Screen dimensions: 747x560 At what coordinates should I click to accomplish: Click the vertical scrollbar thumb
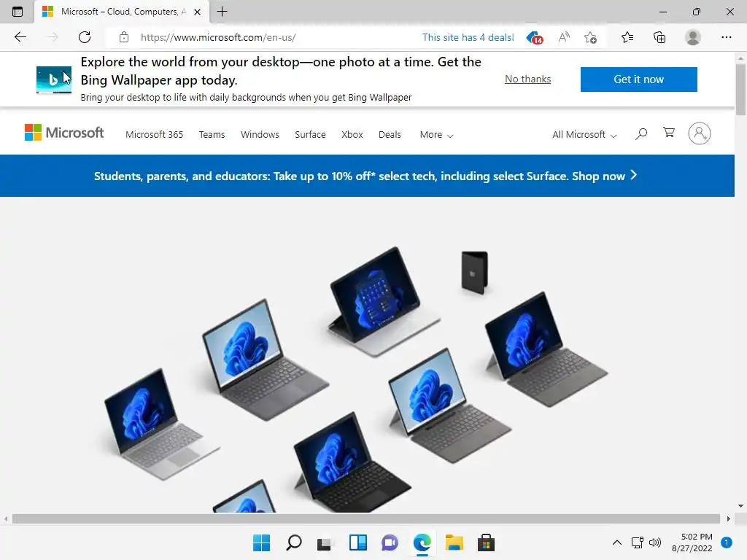(740, 89)
